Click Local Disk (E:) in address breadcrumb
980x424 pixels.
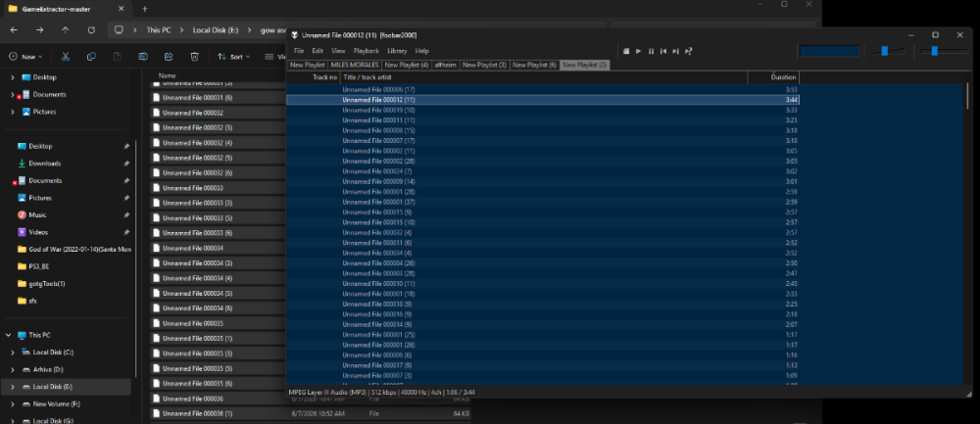click(216, 30)
